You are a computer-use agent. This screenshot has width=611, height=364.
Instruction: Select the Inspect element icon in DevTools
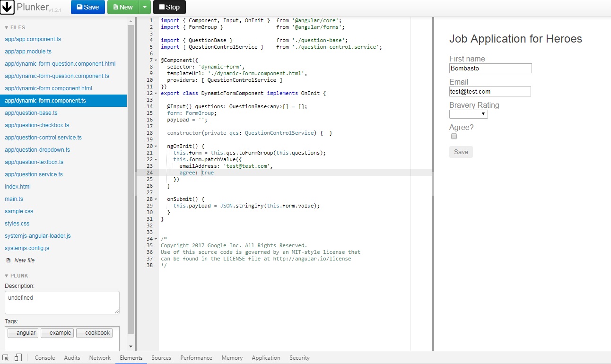coord(6,358)
